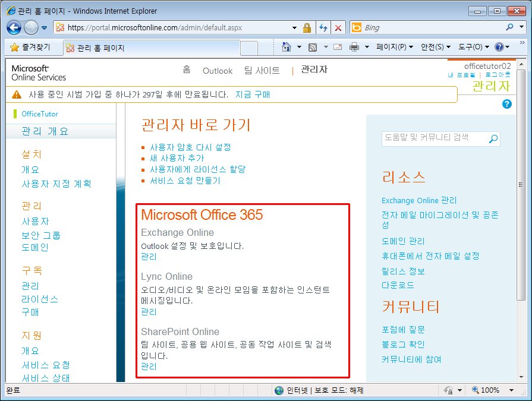Click the page vertical scrollbar thumb
532x401 pixels.
point(521,185)
